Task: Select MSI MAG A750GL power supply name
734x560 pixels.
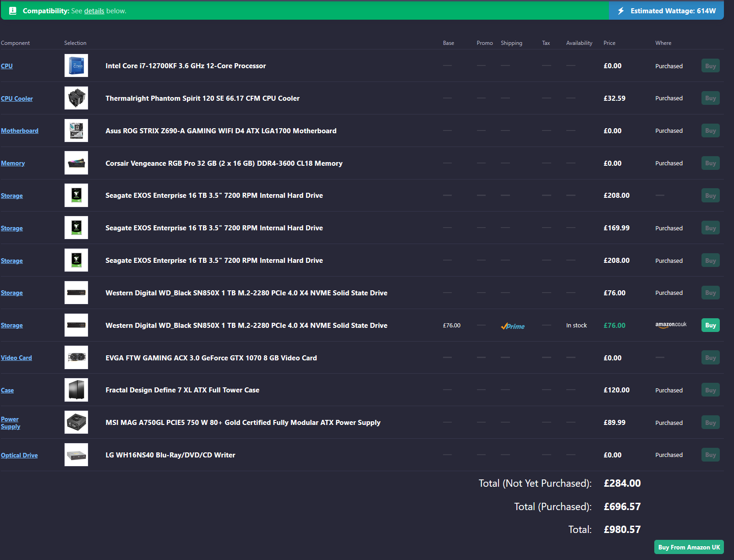Action: tap(243, 423)
